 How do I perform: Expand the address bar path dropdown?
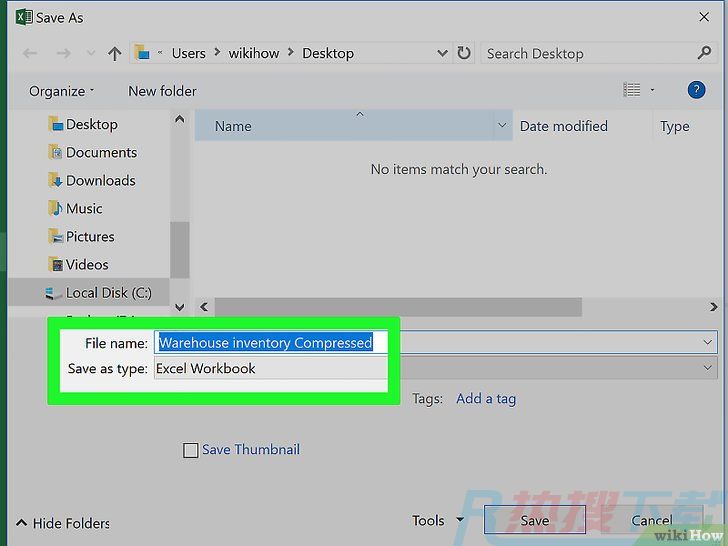442,53
